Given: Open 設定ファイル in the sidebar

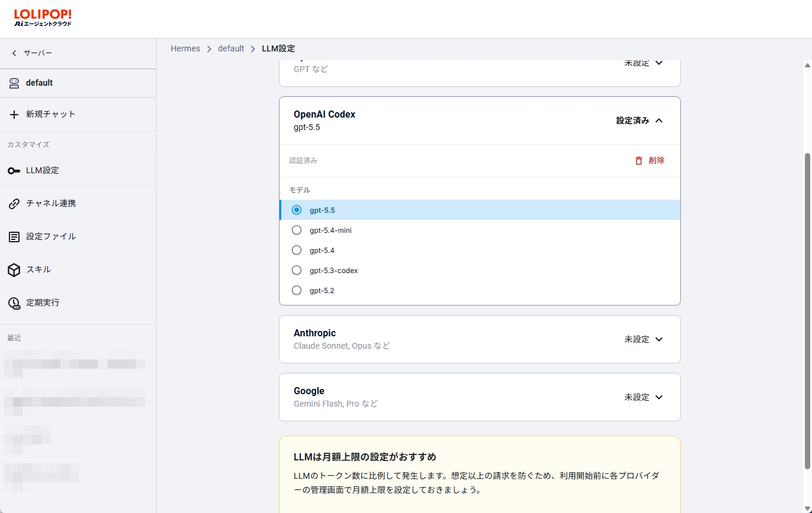Looking at the screenshot, I should pos(78,236).
